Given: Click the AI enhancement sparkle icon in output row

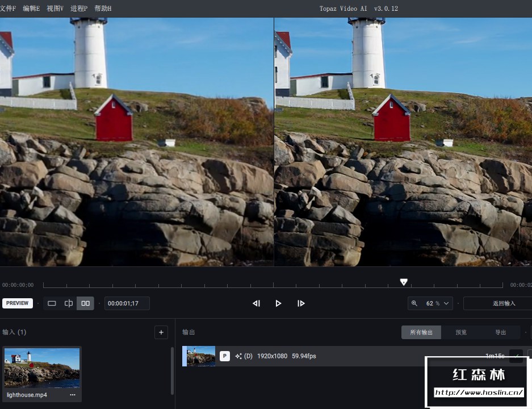Looking at the screenshot, I should point(238,356).
